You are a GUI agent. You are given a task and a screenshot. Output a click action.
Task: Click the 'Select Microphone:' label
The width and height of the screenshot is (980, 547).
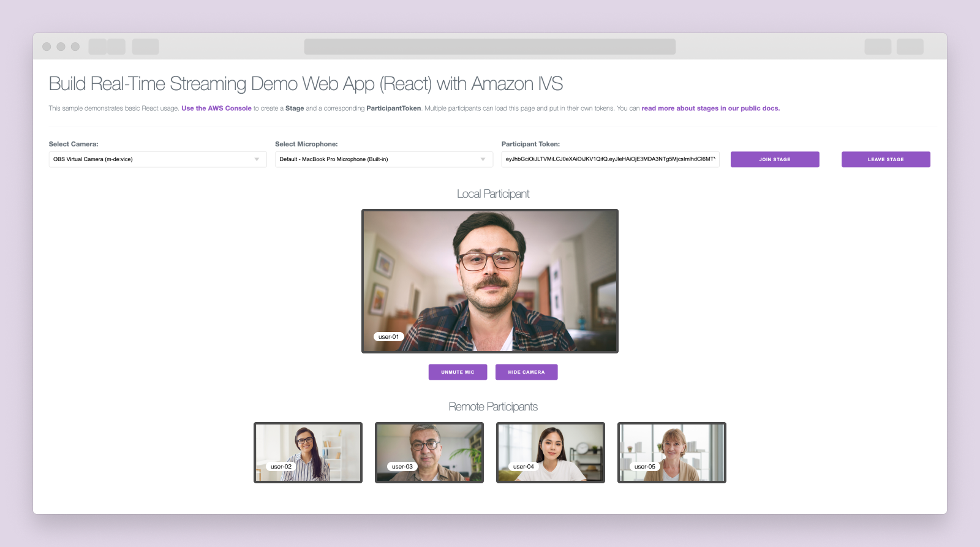pos(306,144)
